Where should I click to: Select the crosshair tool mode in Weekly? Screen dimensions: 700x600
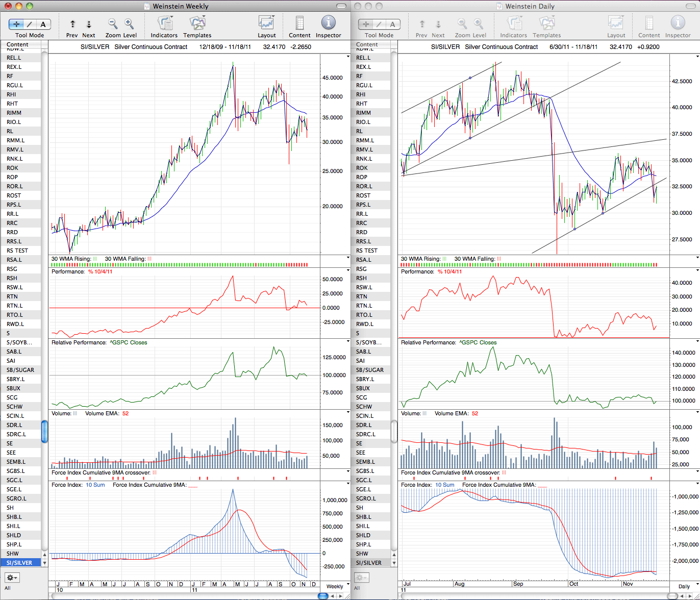coord(16,24)
